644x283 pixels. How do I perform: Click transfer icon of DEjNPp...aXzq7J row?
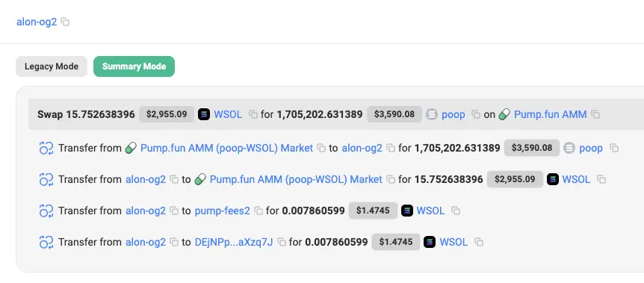pos(46,243)
